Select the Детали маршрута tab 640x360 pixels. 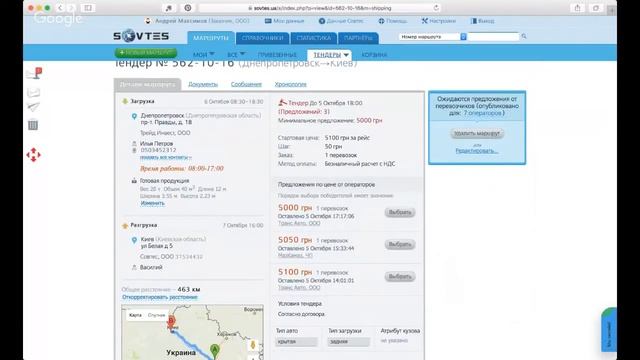pyautogui.click(x=147, y=84)
